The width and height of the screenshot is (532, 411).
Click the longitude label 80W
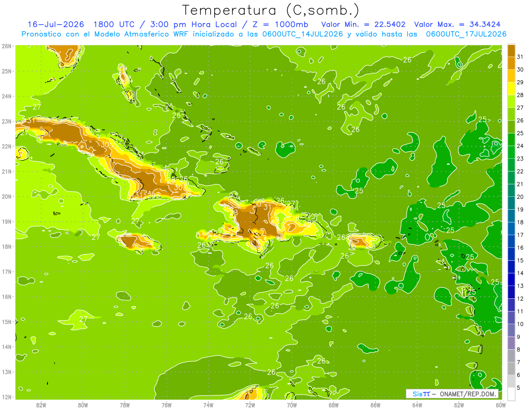point(83,405)
